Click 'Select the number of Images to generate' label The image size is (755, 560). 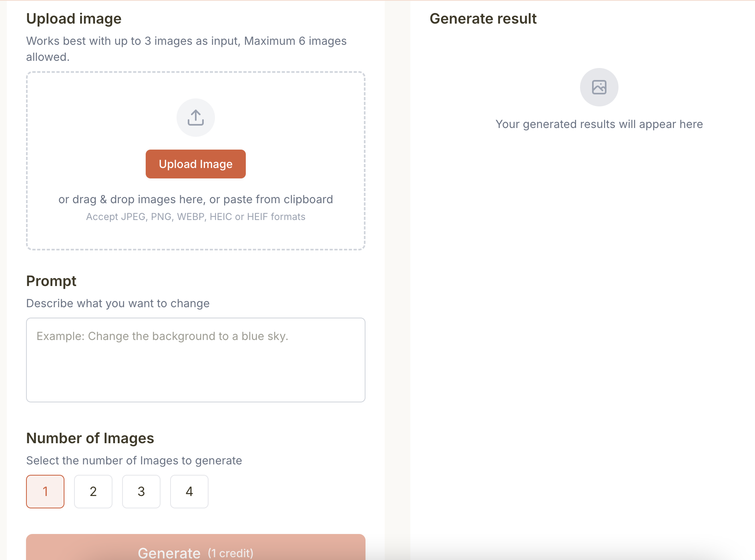(134, 461)
